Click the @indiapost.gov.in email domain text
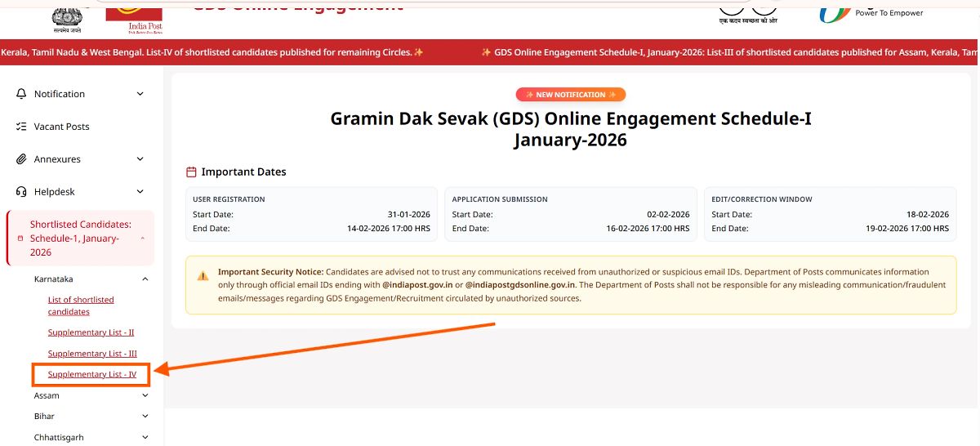The image size is (980, 446). [417, 285]
